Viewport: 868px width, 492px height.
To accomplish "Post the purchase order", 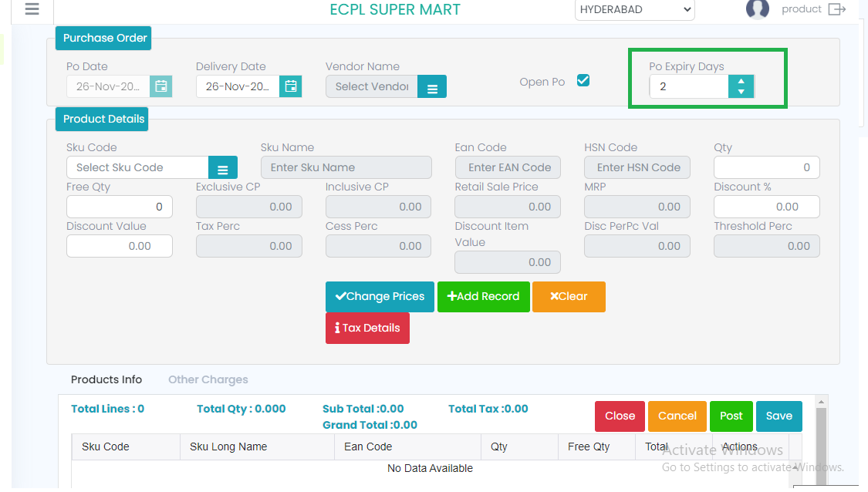I will click(731, 416).
